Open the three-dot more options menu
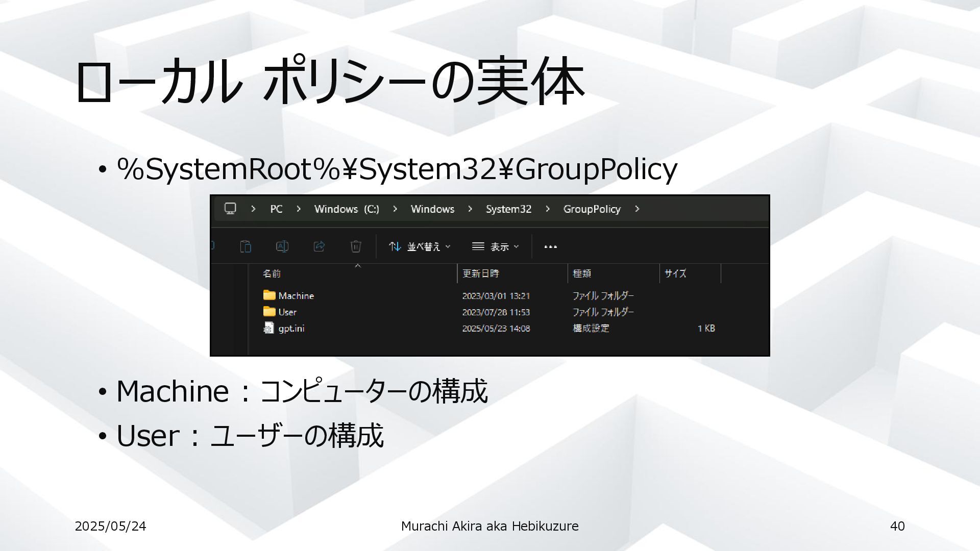This screenshot has height=551, width=980. pyautogui.click(x=550, y=247)
